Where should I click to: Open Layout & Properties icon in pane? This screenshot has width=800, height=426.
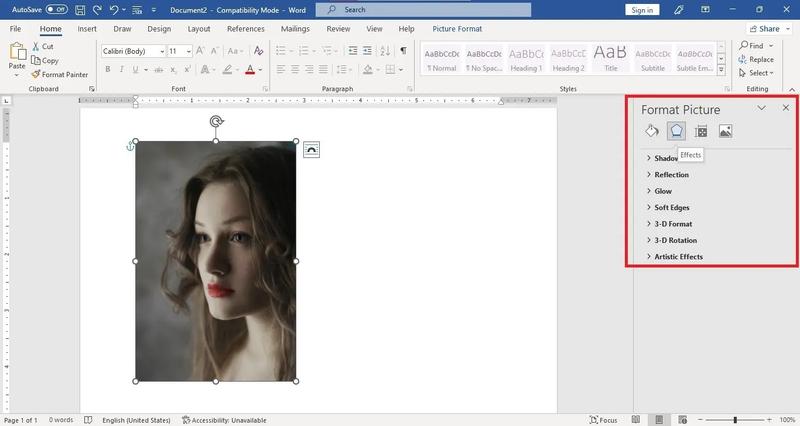coord(701,131)
